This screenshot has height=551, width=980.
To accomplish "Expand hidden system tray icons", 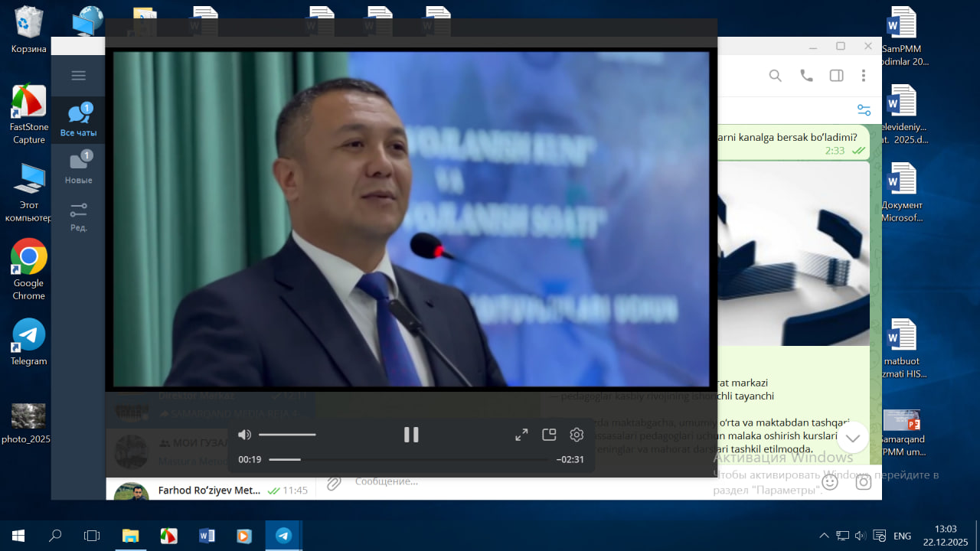I will (824, 536).
